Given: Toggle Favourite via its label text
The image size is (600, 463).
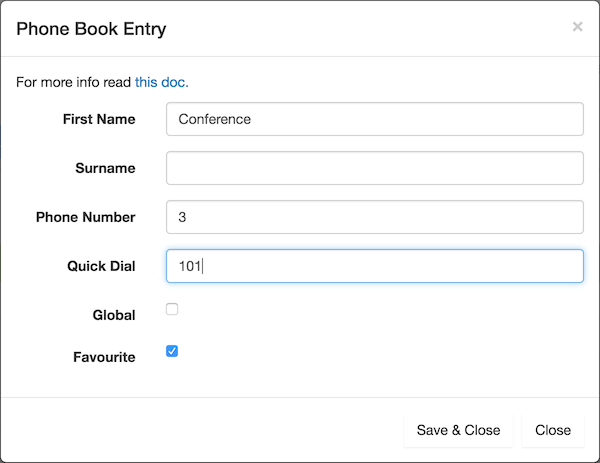Looking at the screenshot, I should 104,357.
